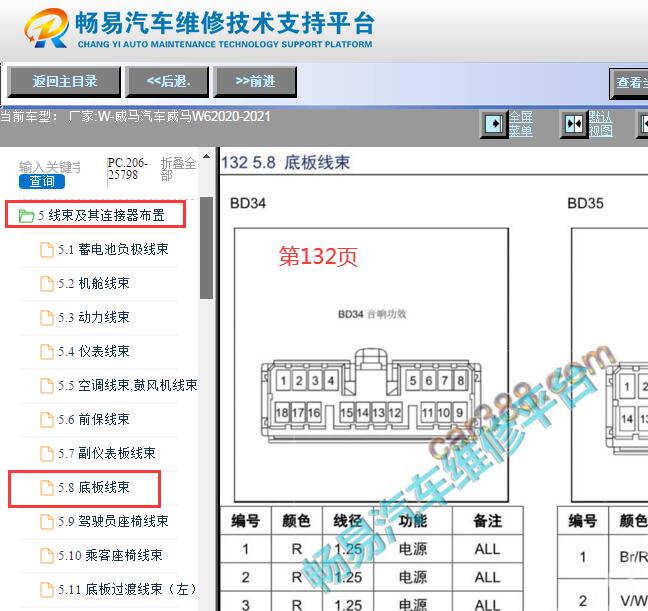Click the 编号 header in the BD34 table

pyautogui.click(x=245, y=520)
